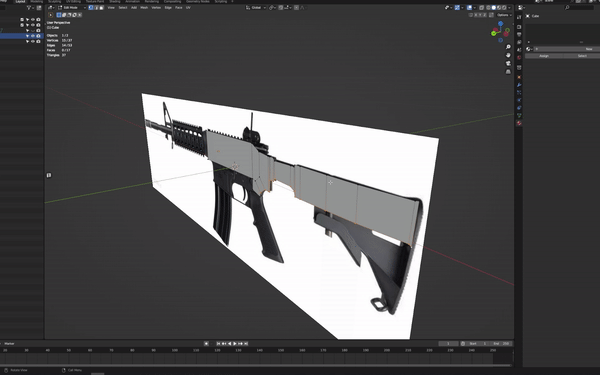600x375 pixels.
Task: Click the Select button in the material panel
Action: click(582, 56)
